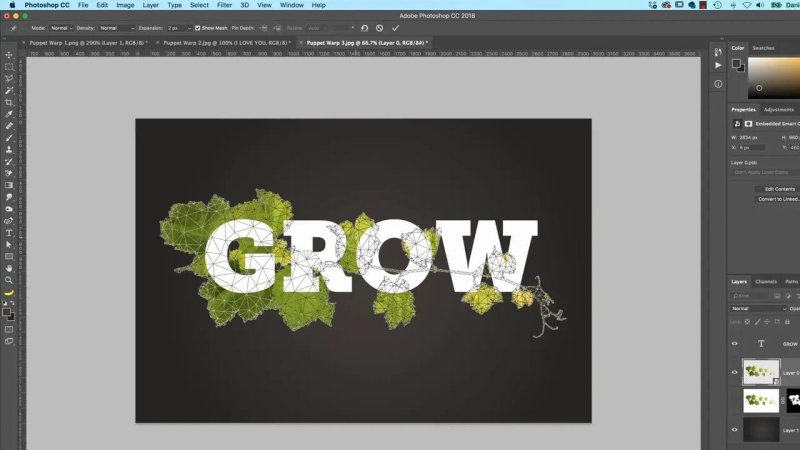Switch to the Channels tab
This screenshot has height=450, width=800.
click(766, 282)
